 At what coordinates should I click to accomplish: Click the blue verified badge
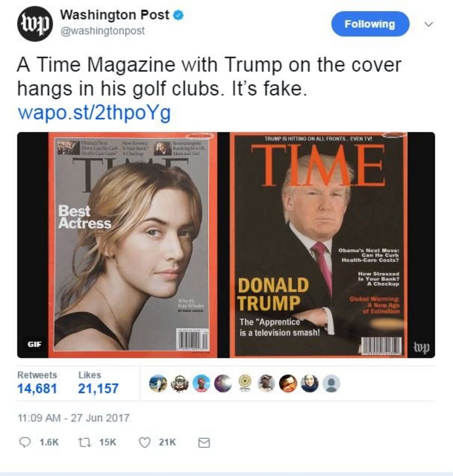(177, 14)
